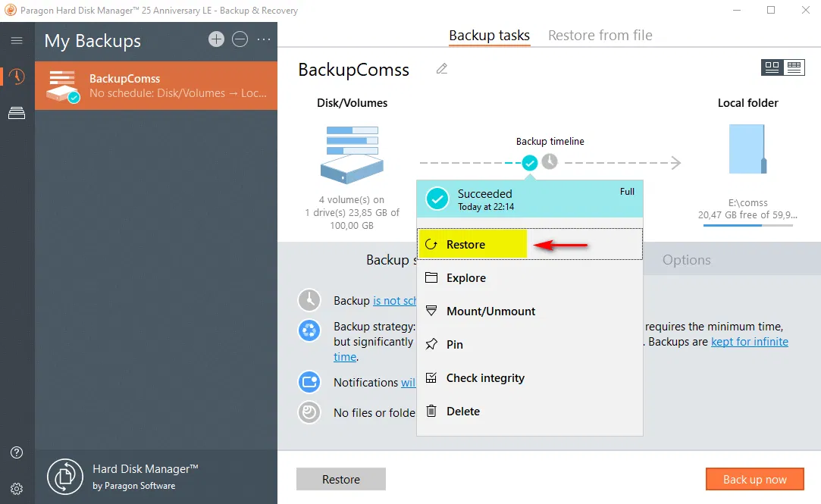This screenshot has height=504, width=821.
Task: Click the 'time' link under Backup strategy
Action: tap(345, 357)
